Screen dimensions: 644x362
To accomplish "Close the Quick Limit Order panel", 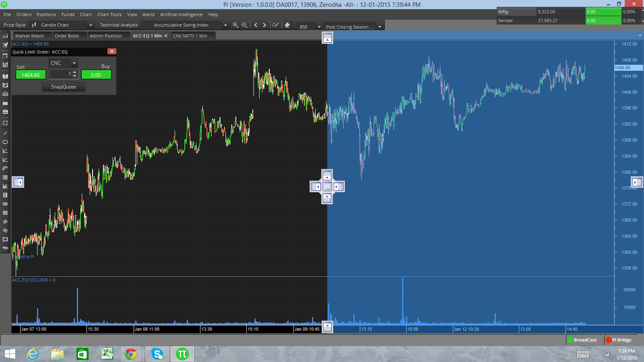I will pos(112,51).
